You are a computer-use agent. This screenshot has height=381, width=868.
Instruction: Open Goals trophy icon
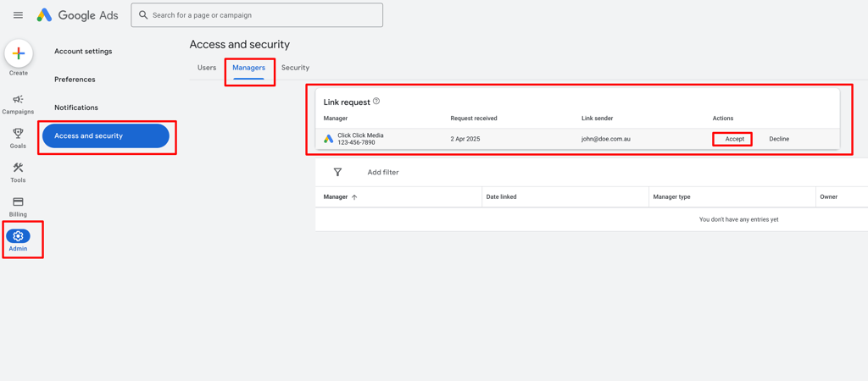pyautogui.click(x=18, y=134)
